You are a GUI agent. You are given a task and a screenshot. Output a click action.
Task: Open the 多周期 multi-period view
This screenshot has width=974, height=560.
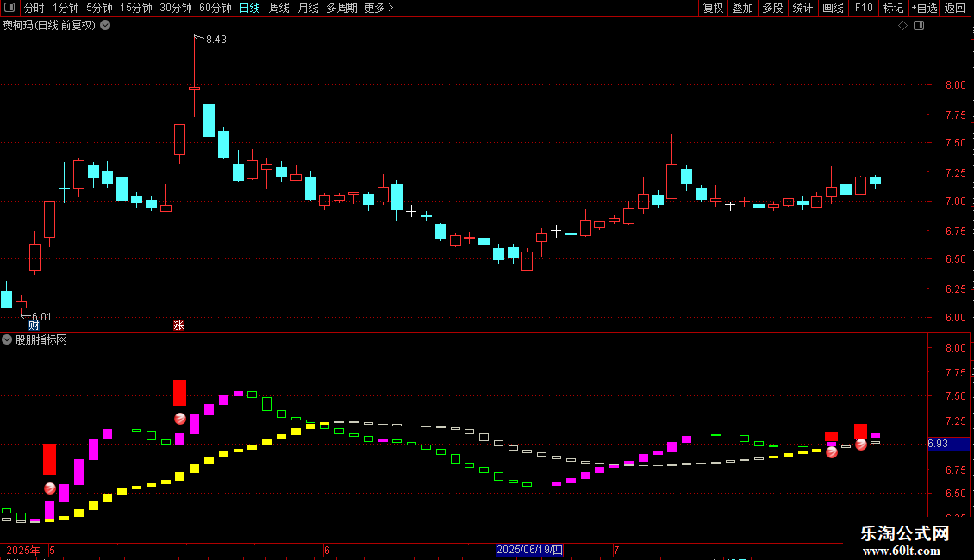(341, 8)
